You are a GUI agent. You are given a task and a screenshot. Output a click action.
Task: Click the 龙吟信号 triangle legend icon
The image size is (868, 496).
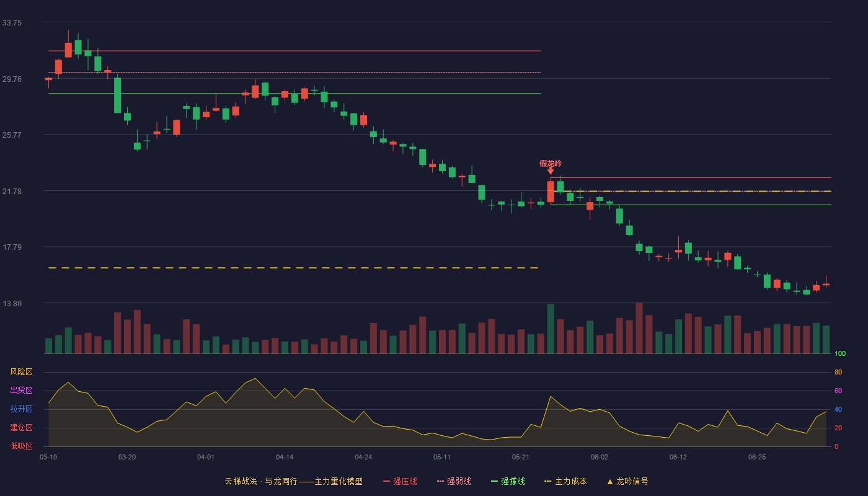pyautogui.click(x=610, y=481)
